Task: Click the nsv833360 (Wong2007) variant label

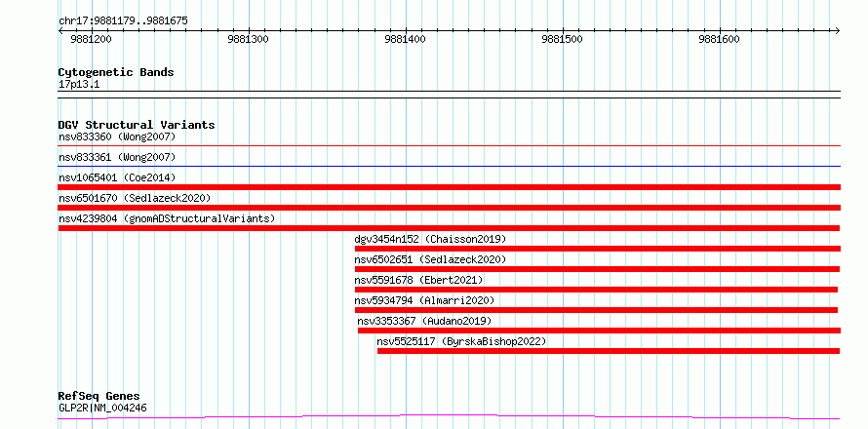Action: pyautogui.click(x=117, y=136)
